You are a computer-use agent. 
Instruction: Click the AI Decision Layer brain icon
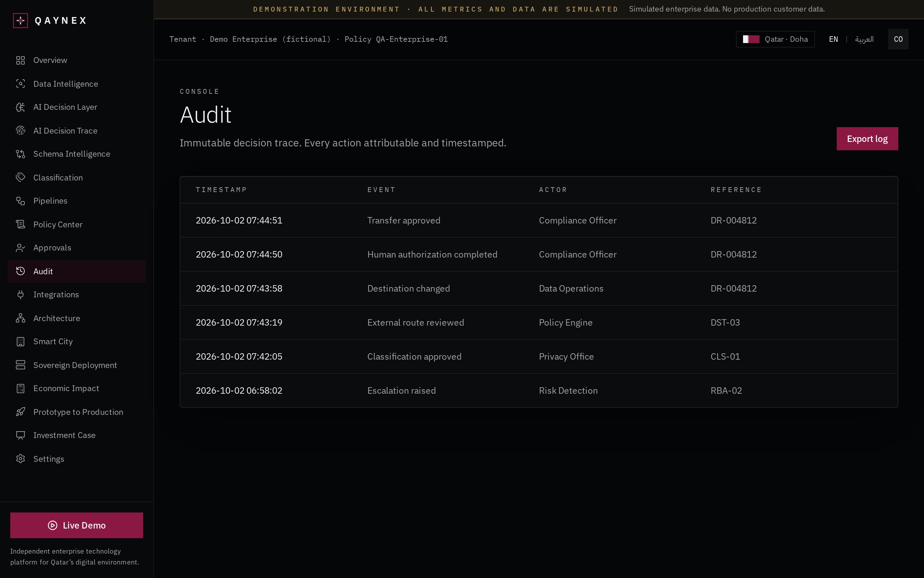(21, 107)
